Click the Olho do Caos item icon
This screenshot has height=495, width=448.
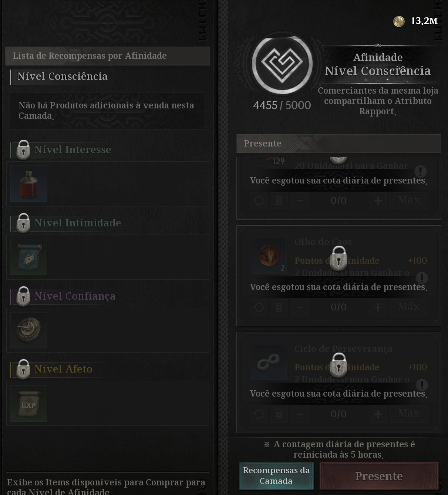tap(269, 256)
